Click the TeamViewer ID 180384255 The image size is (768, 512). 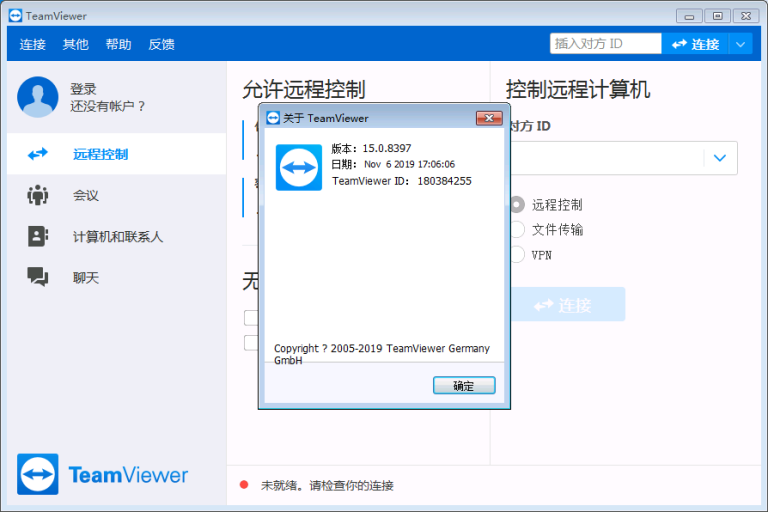pos(444,181)
